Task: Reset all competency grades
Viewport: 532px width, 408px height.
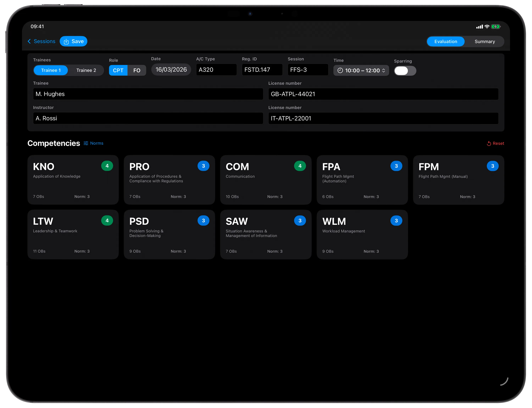Action: pos(495,144)
